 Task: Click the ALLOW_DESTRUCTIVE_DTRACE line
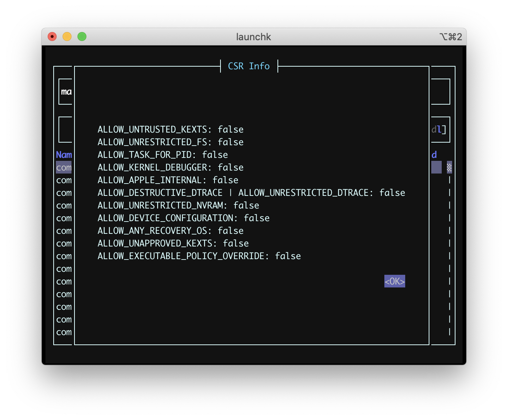click(251, 193)
